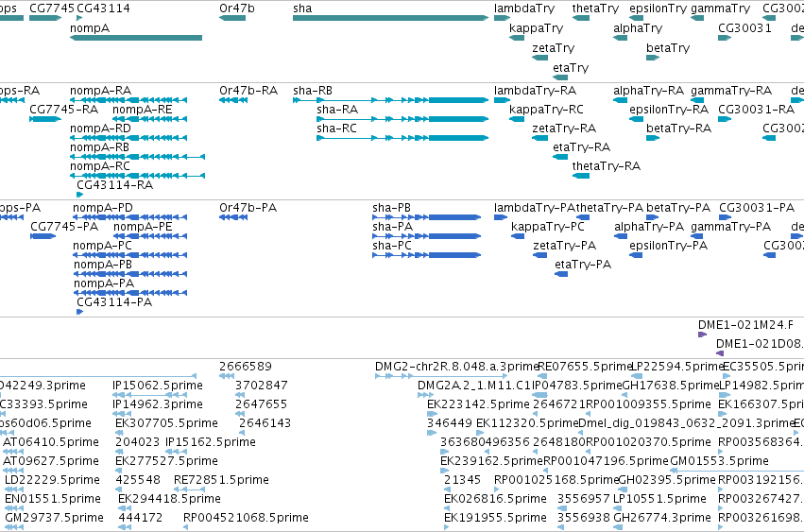The width and height of the screenshot is (804, 532).
Task: Select the nompA-PC protein feature
Action: [130, 255]
